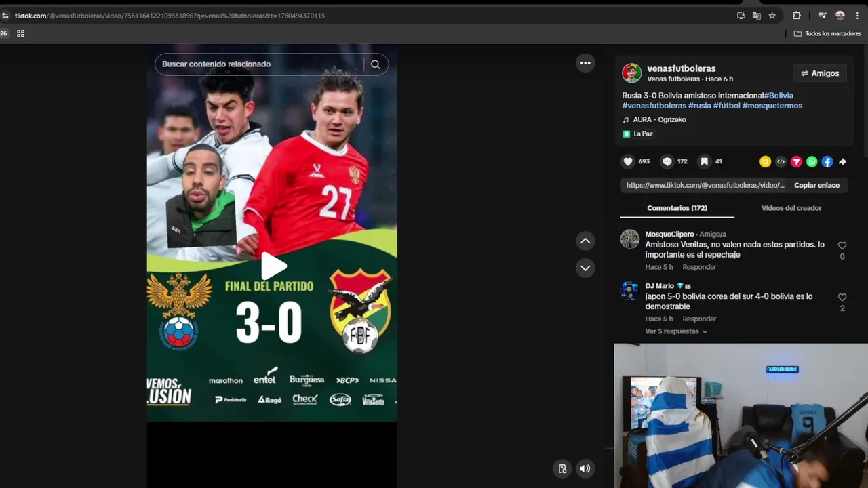Share the video on WhatsApp
868x488 pixels.
pos(812,161)
